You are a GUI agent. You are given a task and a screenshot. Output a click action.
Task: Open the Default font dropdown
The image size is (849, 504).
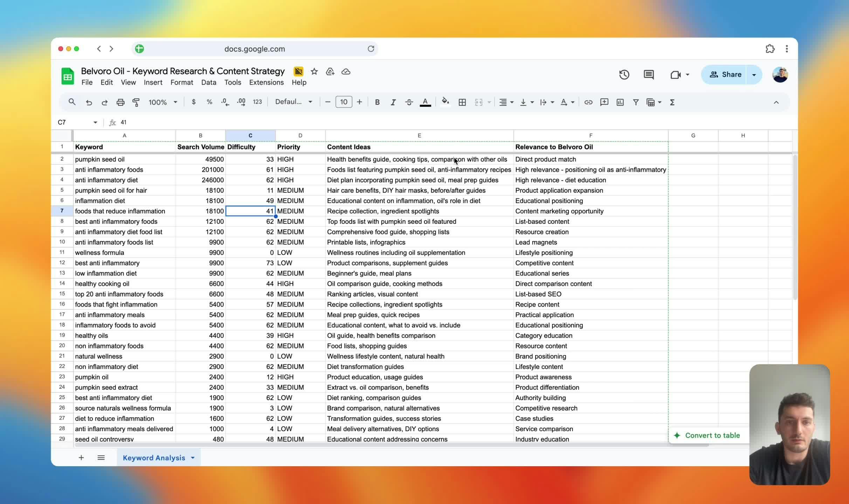294,102
